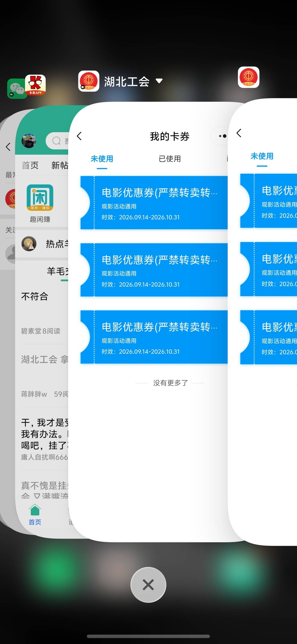The height and width of the screenshot is (644, 297).
Task: Open the first 电影优惠券 coupon card
Action: tap(154, 203)
